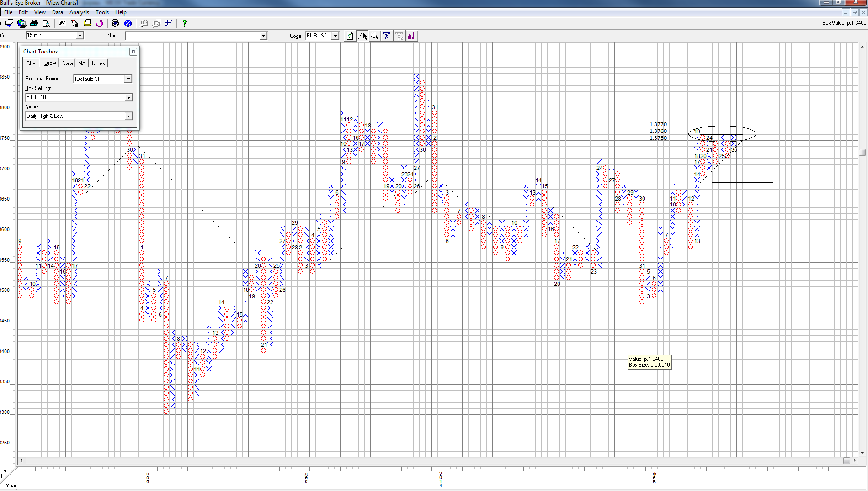Viewport: 868px width, 491px height.
Task: Switch to the MA tab in toolbox
Action: (82, 63)
